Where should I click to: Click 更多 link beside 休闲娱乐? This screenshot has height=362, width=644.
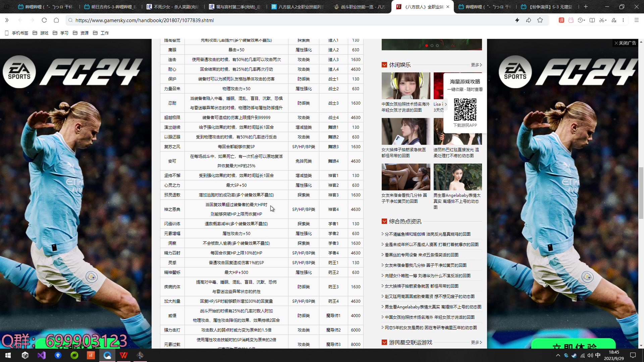(x=476, y=65)
